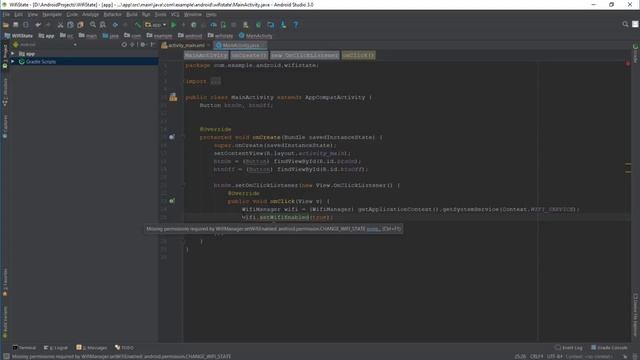Click the run gutter icon beside onClick
Image resolution: width=640 pixels, height=360 pixels.
(x=172, y=201)
